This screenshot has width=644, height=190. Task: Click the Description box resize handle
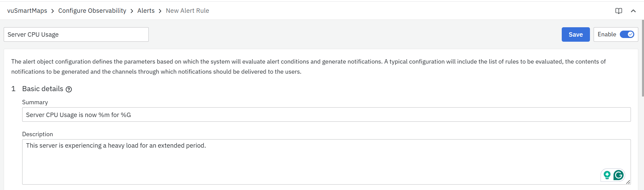628,182
